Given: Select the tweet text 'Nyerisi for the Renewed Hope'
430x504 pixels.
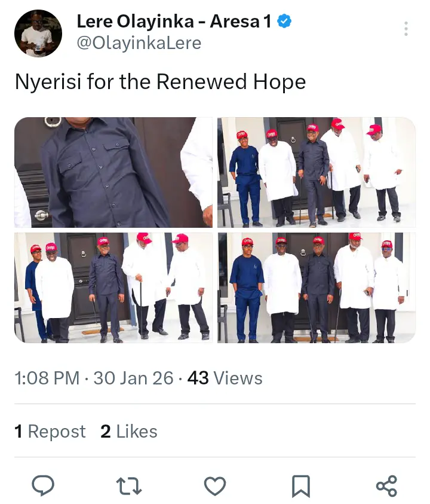Looking at the screenshot, I should 160,82.
